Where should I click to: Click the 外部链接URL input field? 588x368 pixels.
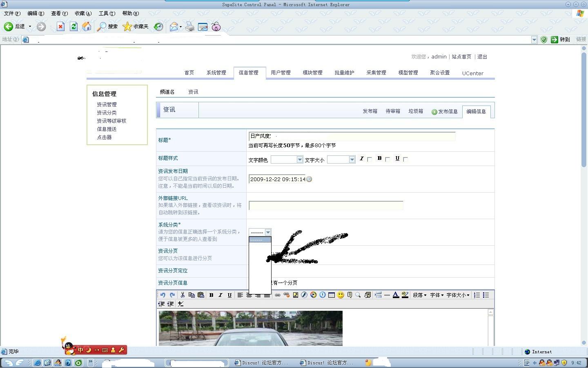tap(326, 205)
